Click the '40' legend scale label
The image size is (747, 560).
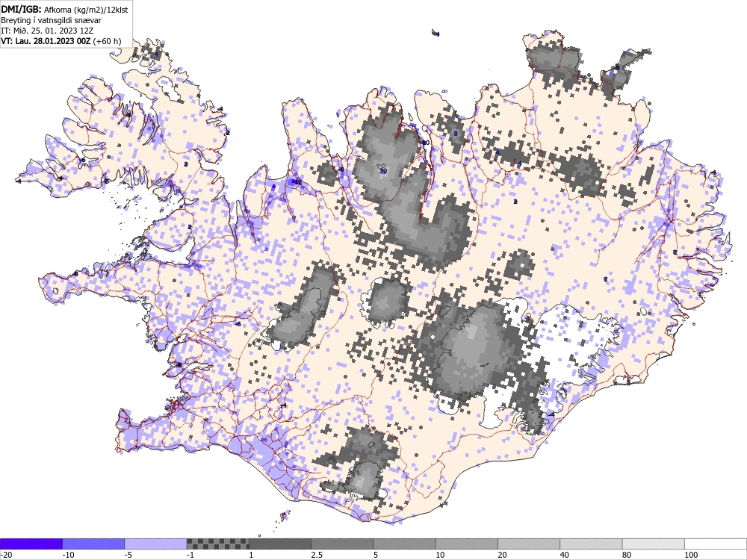tap(565, 555)
